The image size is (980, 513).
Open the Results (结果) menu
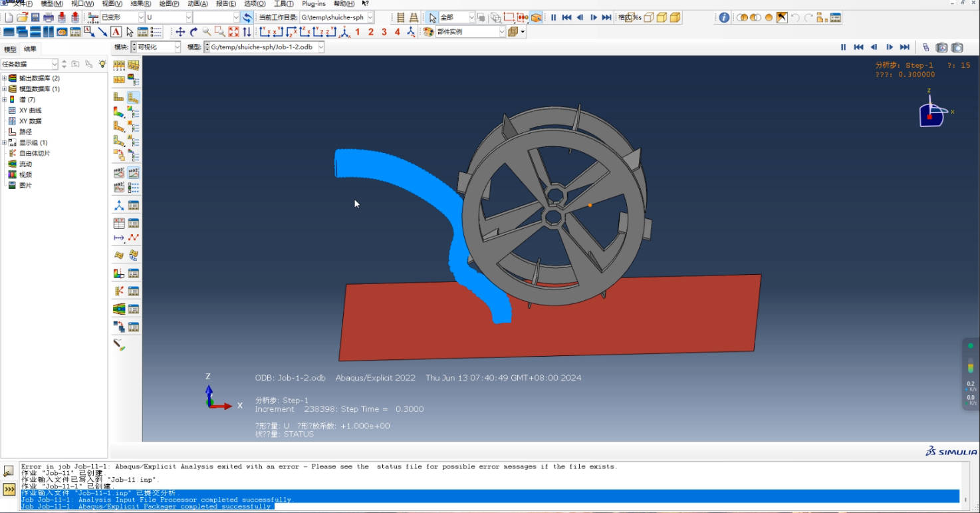(140, 3)
